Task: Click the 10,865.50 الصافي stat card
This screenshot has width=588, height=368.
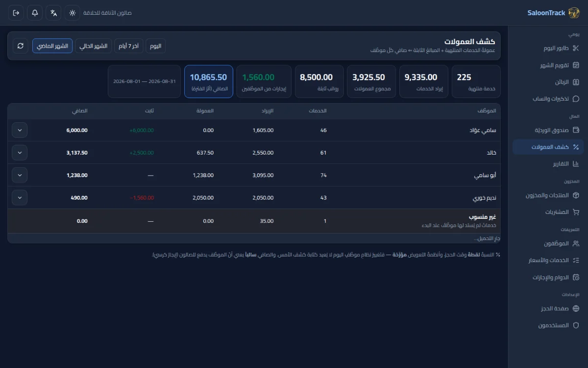Action: 209,81
